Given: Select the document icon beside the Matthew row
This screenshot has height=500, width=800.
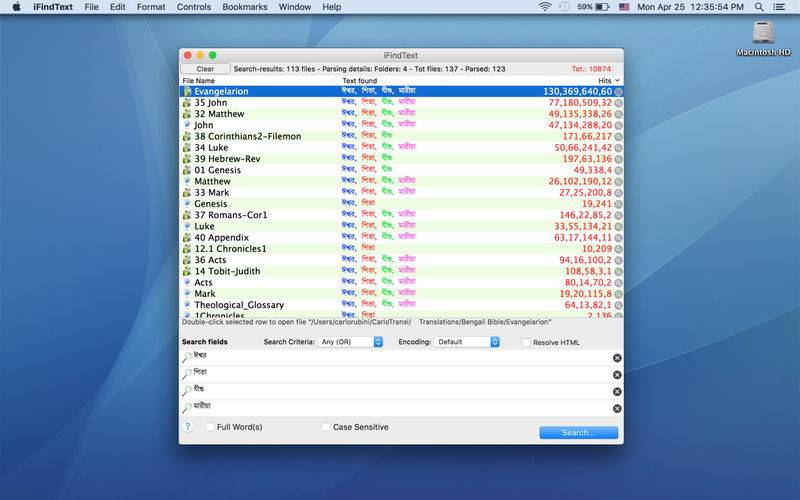Looking at the screenshot, I should pyautogui.click(x=187, y=181).
